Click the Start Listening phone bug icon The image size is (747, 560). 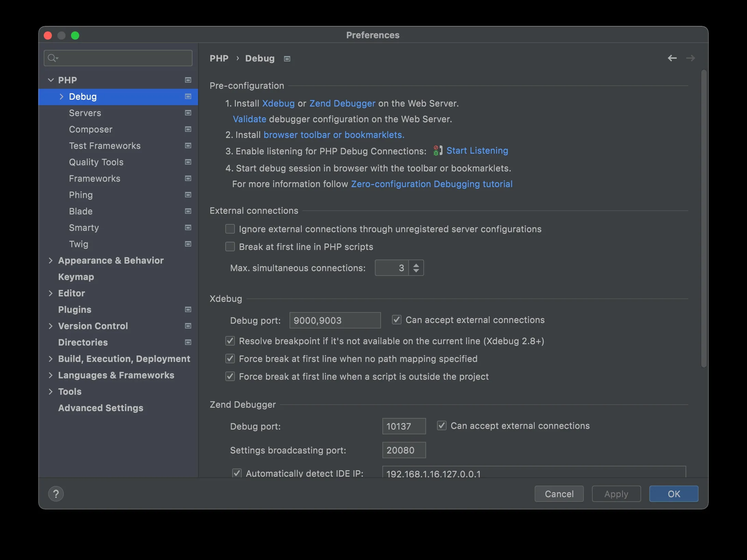coord(437,151)
